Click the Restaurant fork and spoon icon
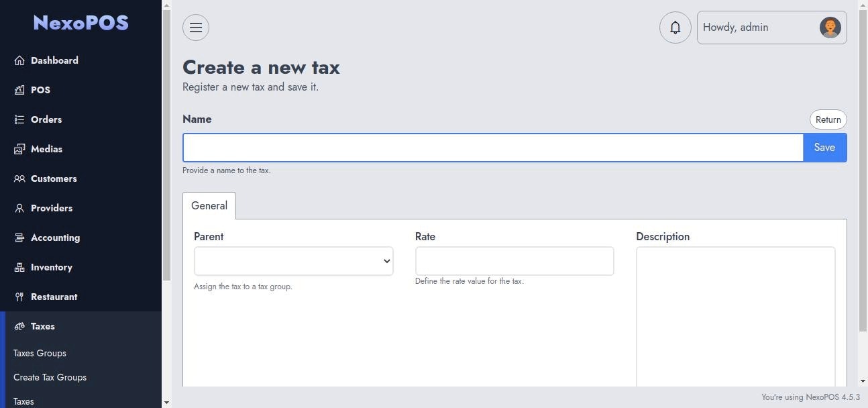 [19, 297]
